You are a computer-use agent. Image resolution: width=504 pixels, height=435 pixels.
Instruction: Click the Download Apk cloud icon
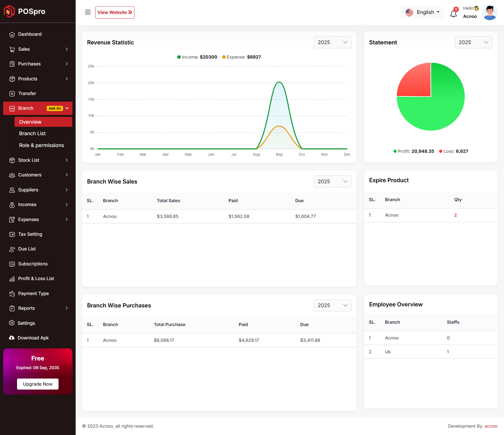coord(12,338)
